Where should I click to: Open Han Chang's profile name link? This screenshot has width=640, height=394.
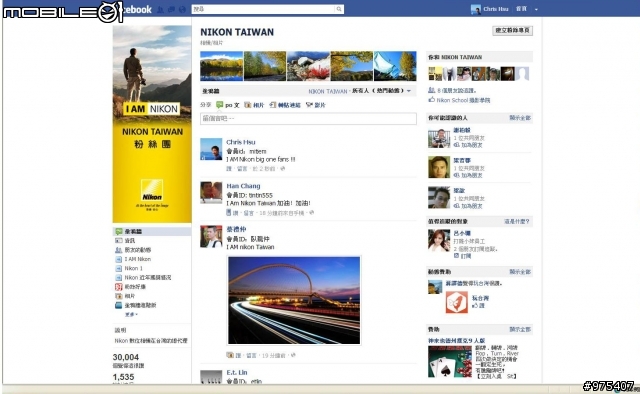pyautogui.click(x=243, y=186)
